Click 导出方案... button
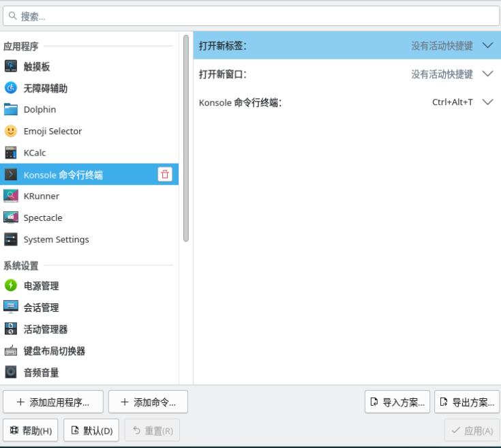The height and width of the screenshot is (448, 501). click(x=467, y=402)
